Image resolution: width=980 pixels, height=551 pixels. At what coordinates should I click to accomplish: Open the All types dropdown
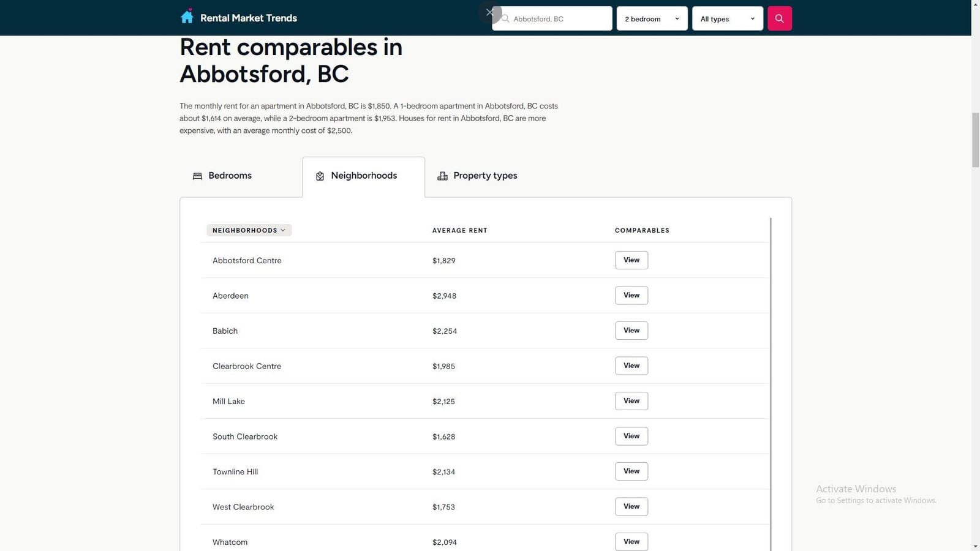(x=727, y=18)
